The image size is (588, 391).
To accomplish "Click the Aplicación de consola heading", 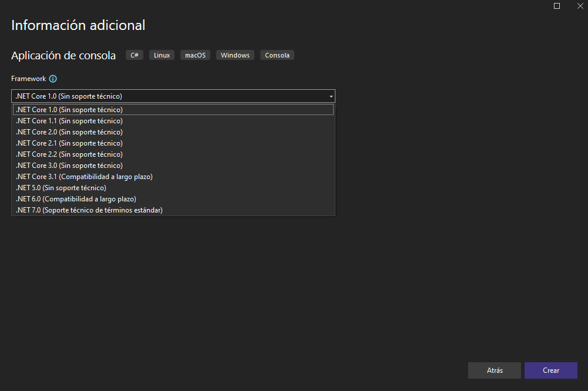I will coord(63,56).
